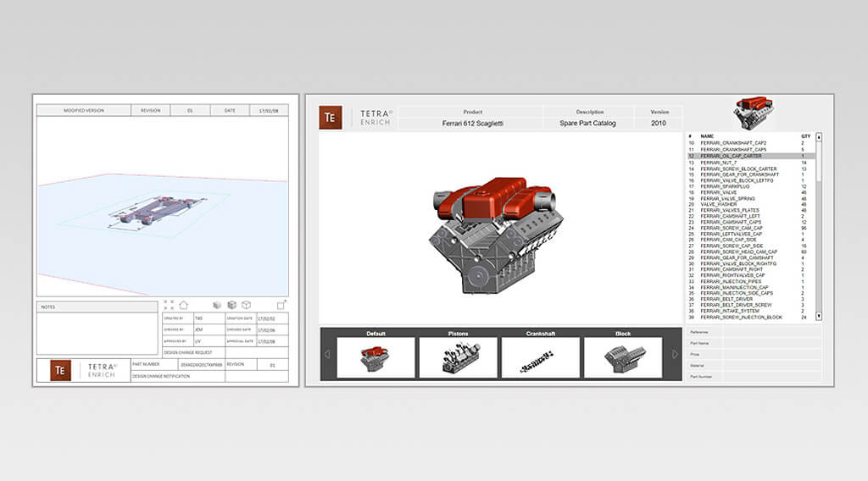Click the Home view icon below the drawing
868x481 pixels.
(x=183, y=305)
